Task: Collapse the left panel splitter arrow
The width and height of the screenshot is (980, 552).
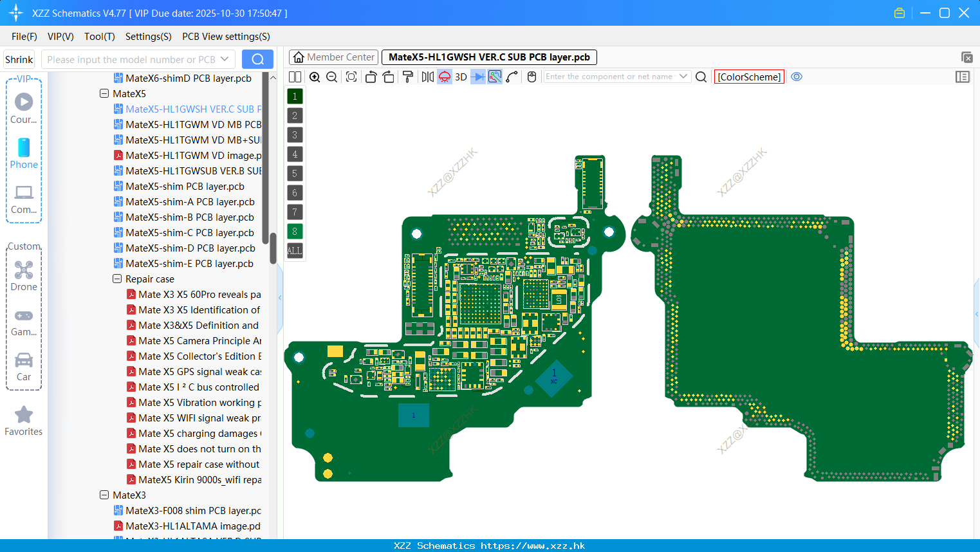Action: [x=280, y=297]
